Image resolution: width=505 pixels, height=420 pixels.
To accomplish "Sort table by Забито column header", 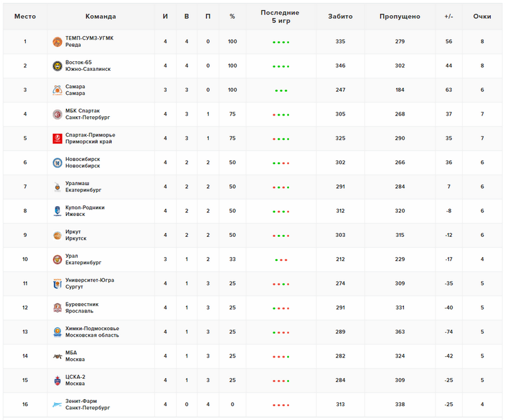I will pos(340,16).
